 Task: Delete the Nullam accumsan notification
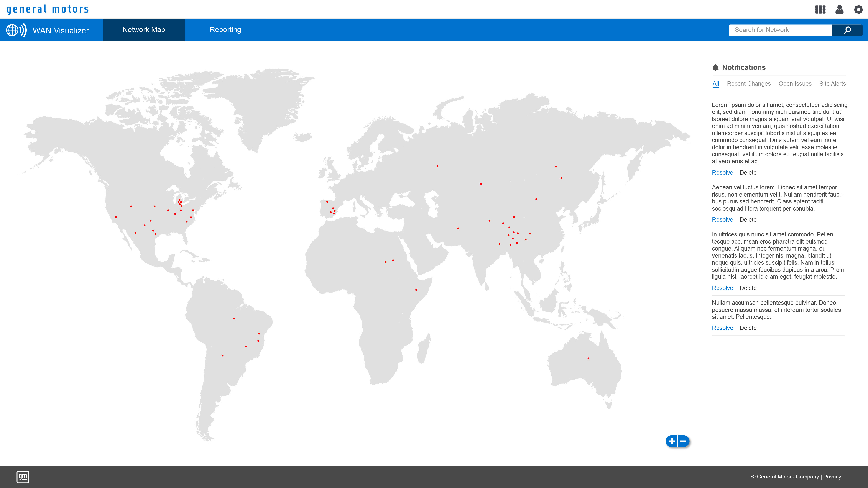(748, 328)
